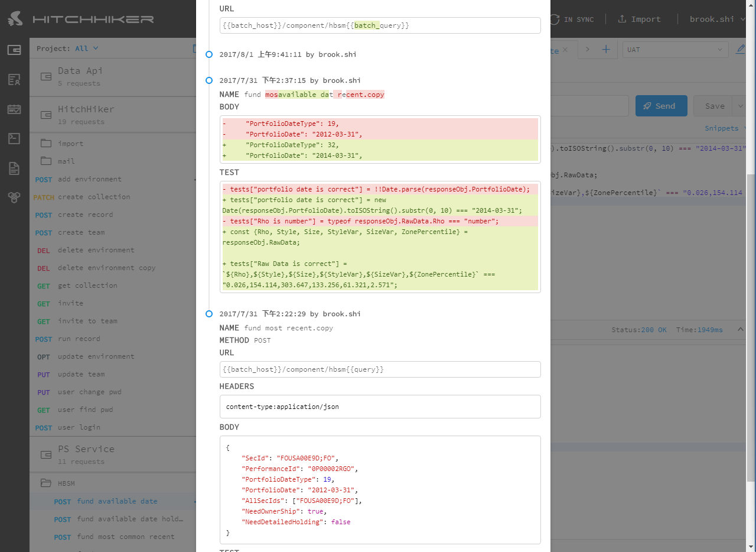Select GET user find pwd request
The image size is (756, 552).
(x=112, y=410)
